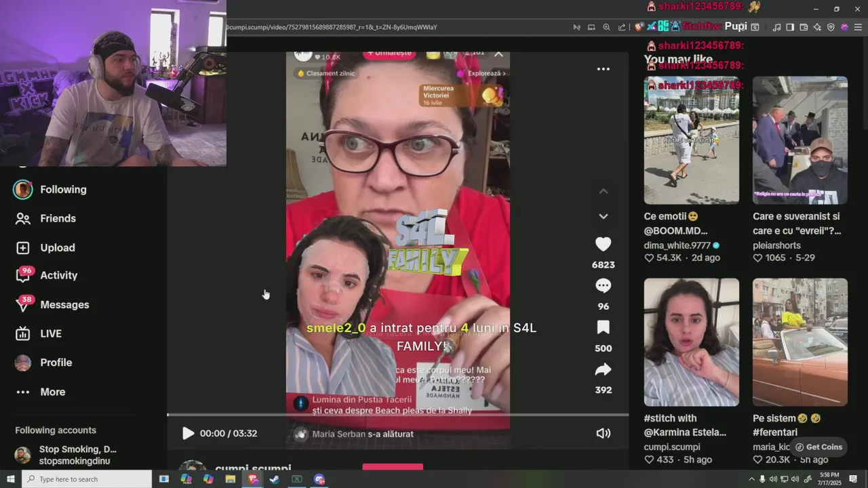Open Steam from the taskbar

[274, 479]
